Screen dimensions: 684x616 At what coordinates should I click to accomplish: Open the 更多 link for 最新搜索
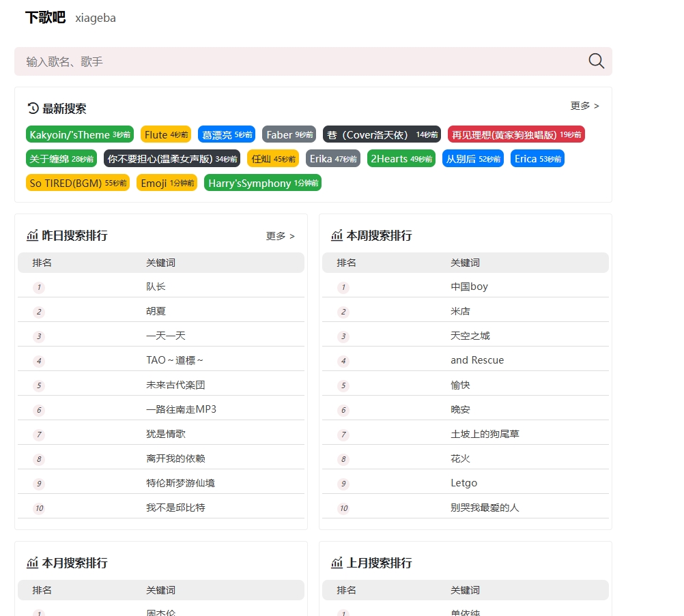point(584,106)
